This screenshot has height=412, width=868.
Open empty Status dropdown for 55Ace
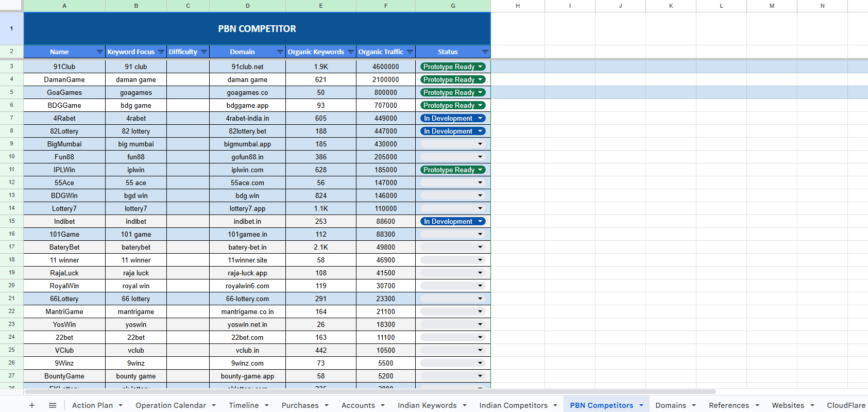pos(453,183)
